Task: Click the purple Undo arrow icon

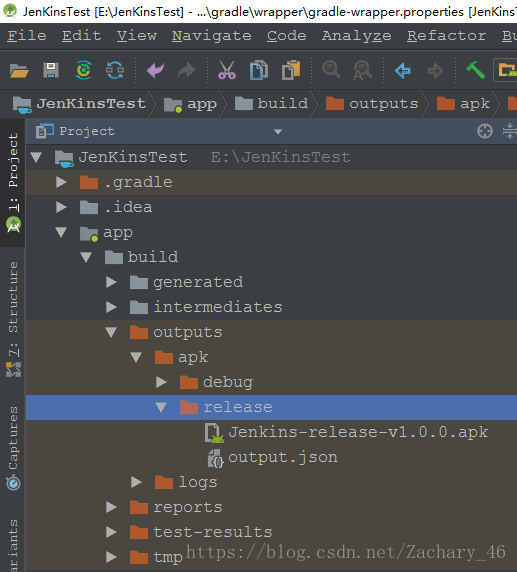Action: tap(155, 70)
